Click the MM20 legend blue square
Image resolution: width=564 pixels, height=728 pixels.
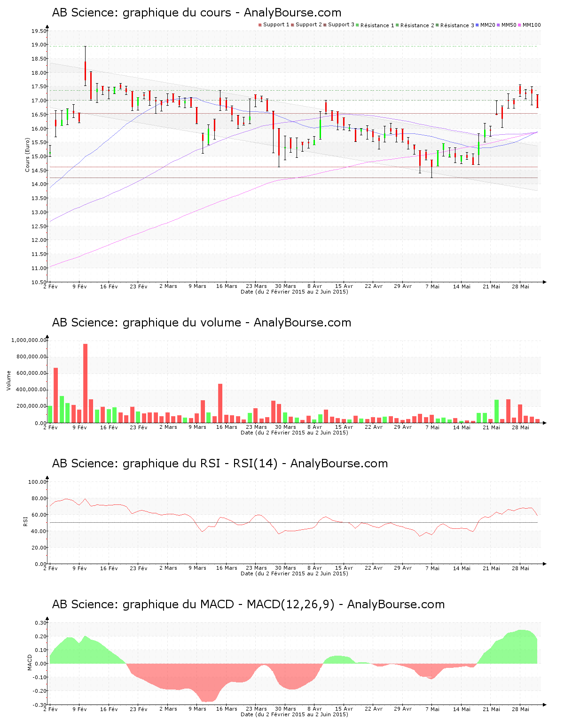pos(478,25)
